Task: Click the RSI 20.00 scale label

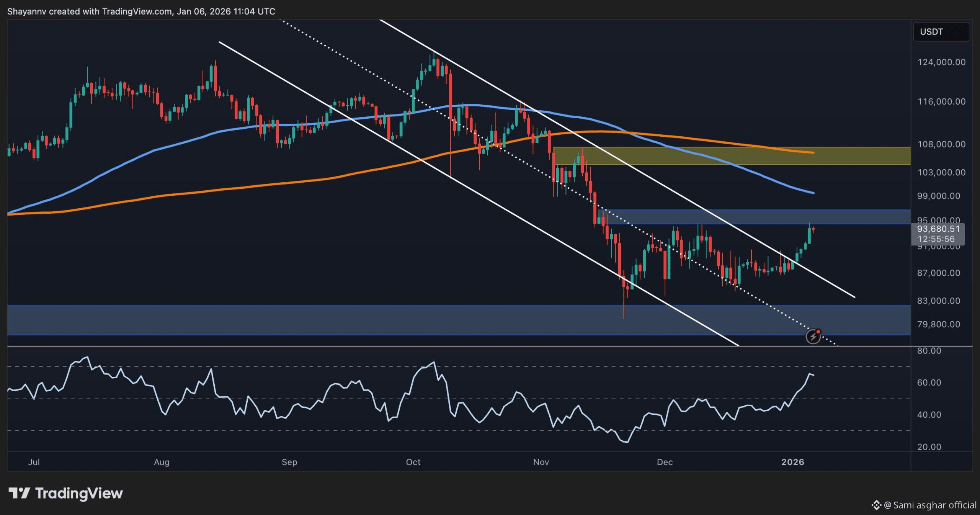Action: coord(929,447)
